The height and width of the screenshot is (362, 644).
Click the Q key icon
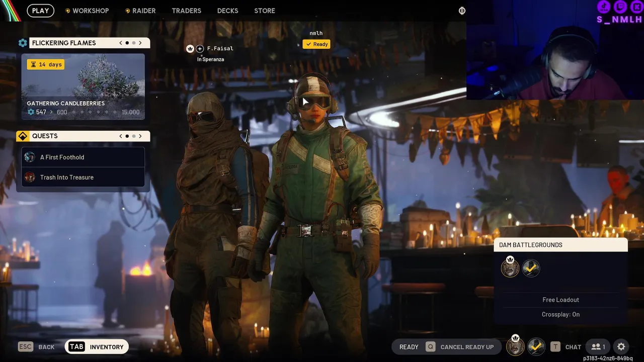[430, 347]
